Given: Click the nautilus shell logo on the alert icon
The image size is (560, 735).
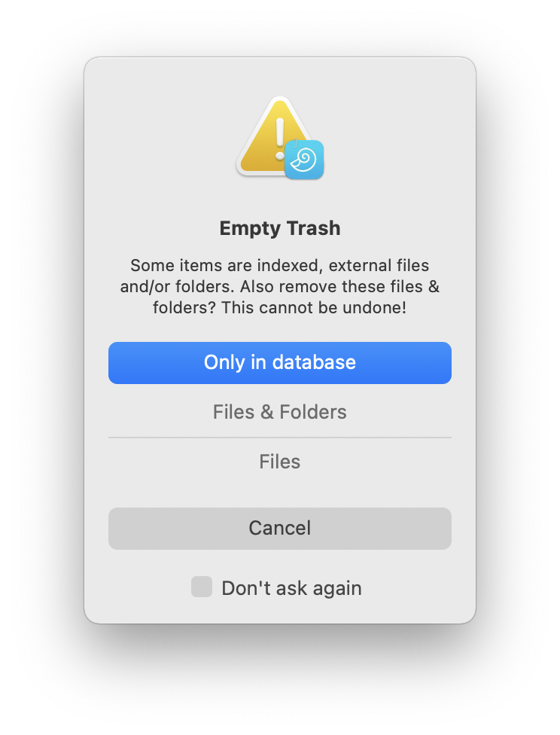Looking at the screenshot, I should 304,160.
